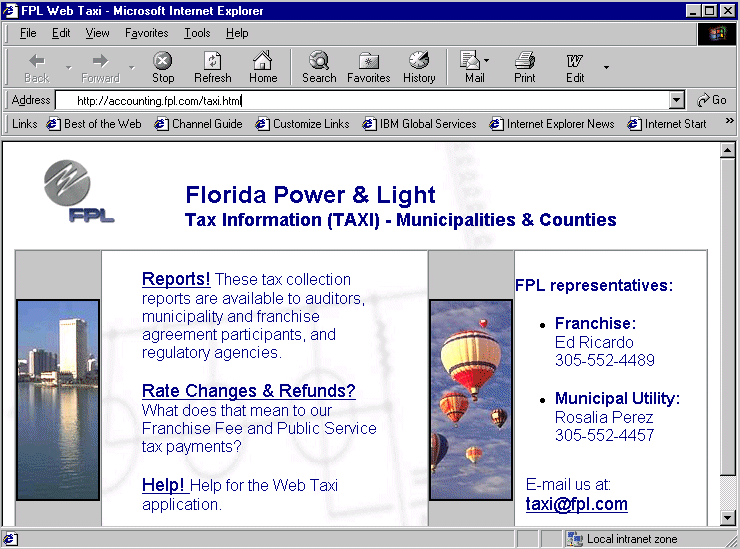740x549 pixels.
Task: Open Channel Guide links bar item
Action: click(x=199, y=124)
